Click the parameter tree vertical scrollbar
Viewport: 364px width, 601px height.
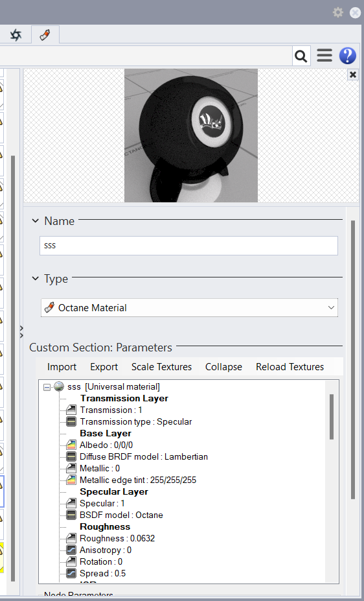pos(332,417)
